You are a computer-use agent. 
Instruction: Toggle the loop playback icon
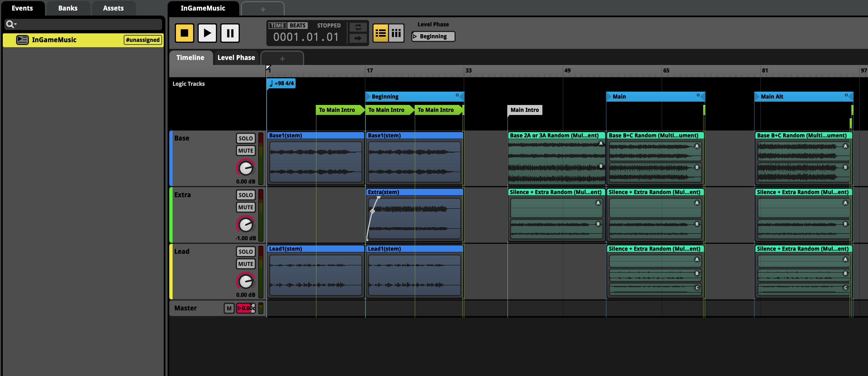pyautogui.click(x=358, y=27)
